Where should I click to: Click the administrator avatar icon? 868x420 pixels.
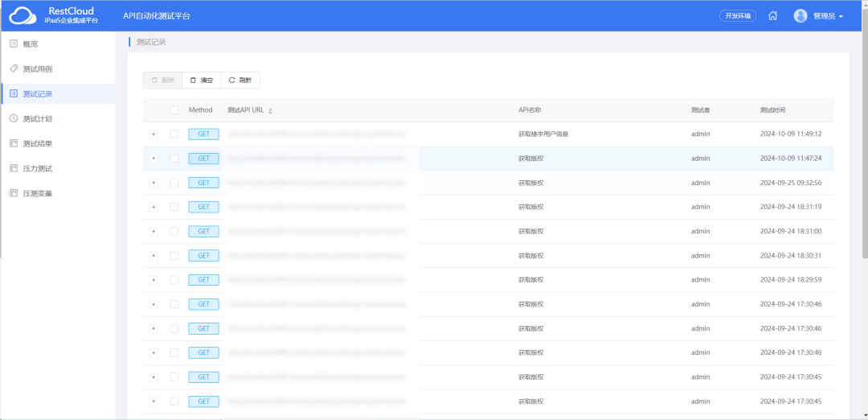[x=800, y=16]
